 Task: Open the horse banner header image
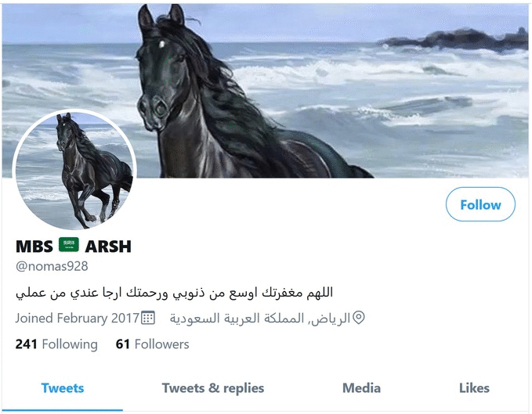[x=266, y=91]
